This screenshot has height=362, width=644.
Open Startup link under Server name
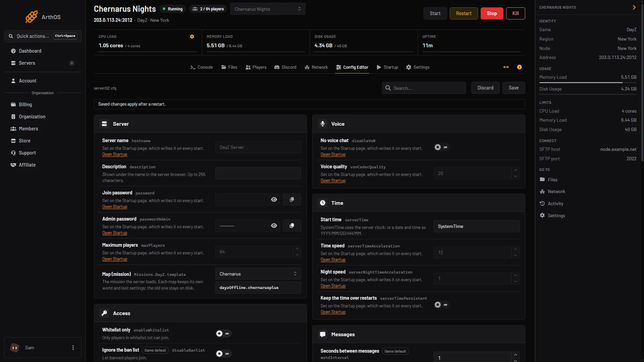point(115,155)
